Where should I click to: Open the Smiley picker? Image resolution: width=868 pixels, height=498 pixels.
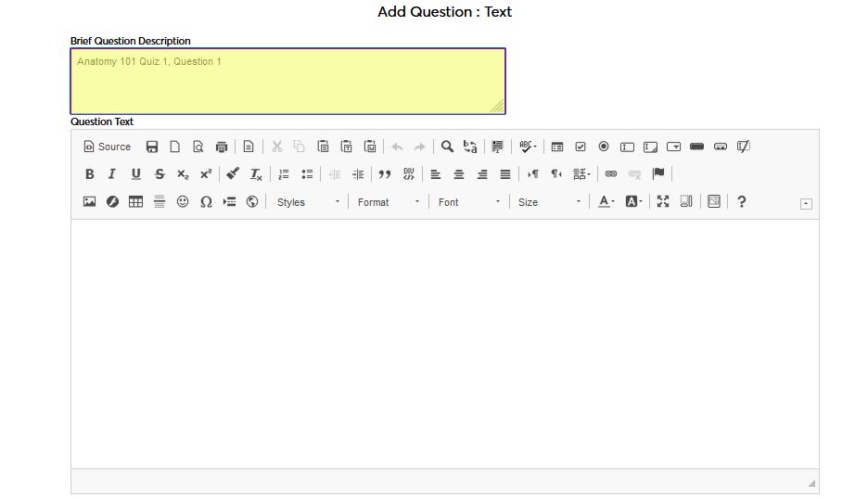pos(183,202)
